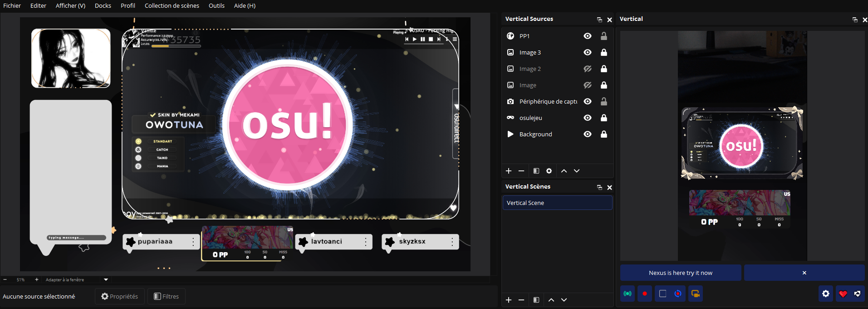Image resolution: width=868 pixels, height=309 pixels.
Task: Open the Profil menu
Action: (x=128, y=5)
